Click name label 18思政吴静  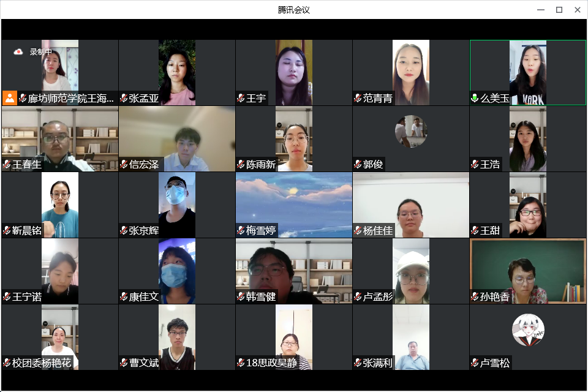pyautogui.click(x=271, y=363)
